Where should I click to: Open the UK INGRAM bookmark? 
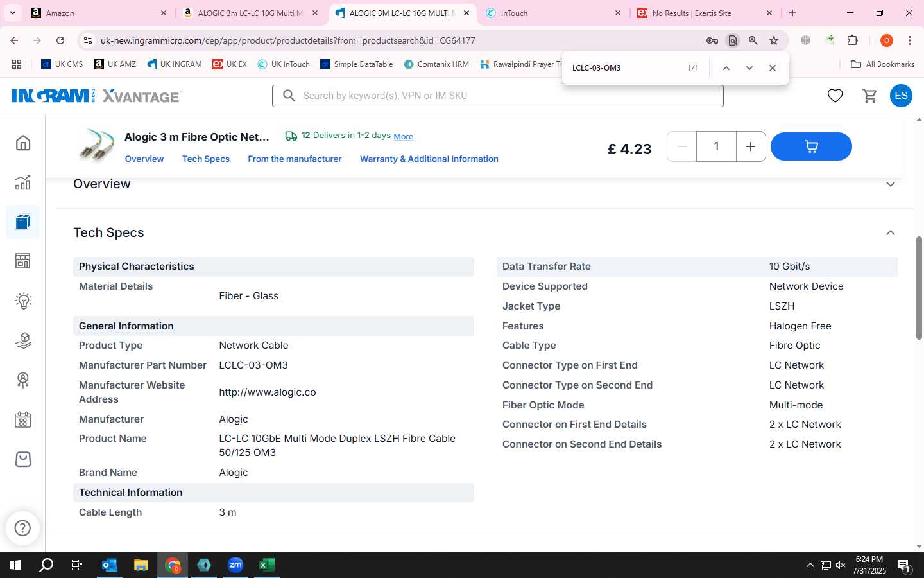(x=174, y=64)
